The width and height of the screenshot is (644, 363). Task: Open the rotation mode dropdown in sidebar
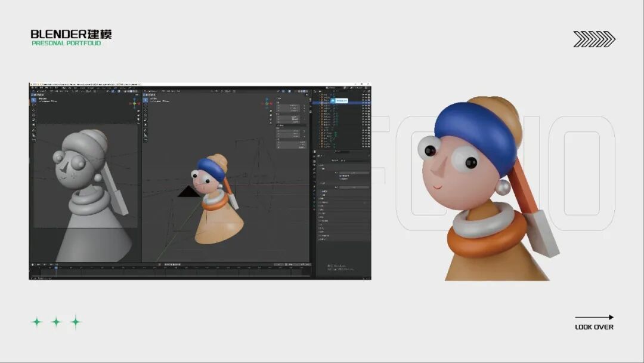pos(291,125)
